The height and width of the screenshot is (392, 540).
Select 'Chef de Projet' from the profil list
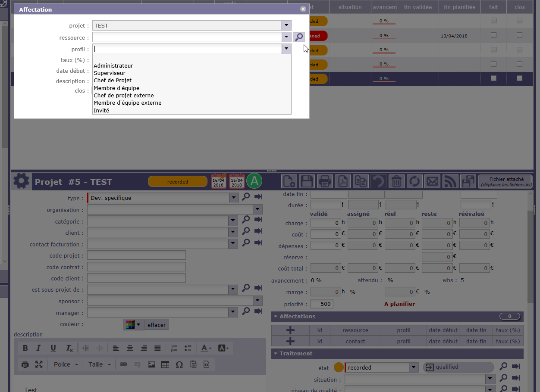pyautogui.click(x=113, y=81)
